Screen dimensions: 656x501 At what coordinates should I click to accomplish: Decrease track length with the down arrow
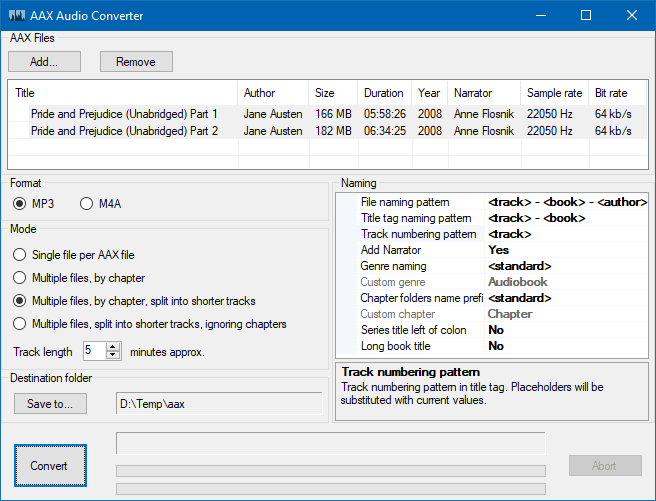[113, 355]
